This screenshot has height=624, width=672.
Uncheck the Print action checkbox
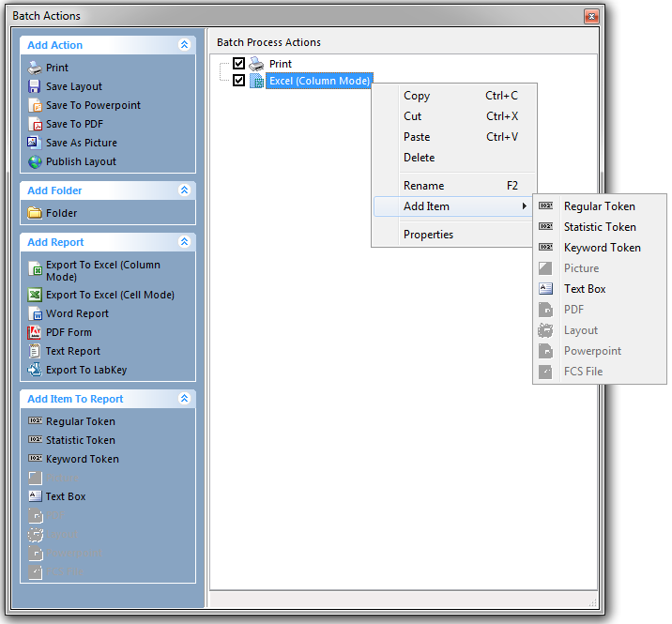point(238,64)
